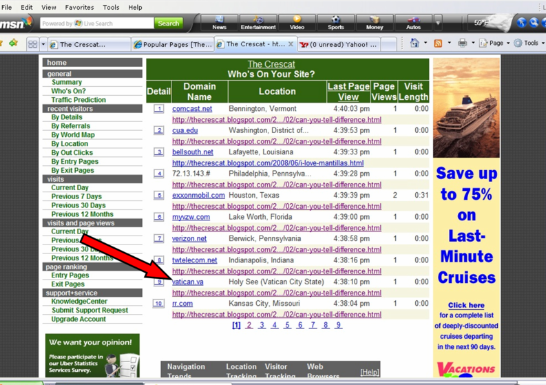Viewport: 546px width, 385px height.
Task: Select By World Map in sidebar
Action: [x=73, y=135]
